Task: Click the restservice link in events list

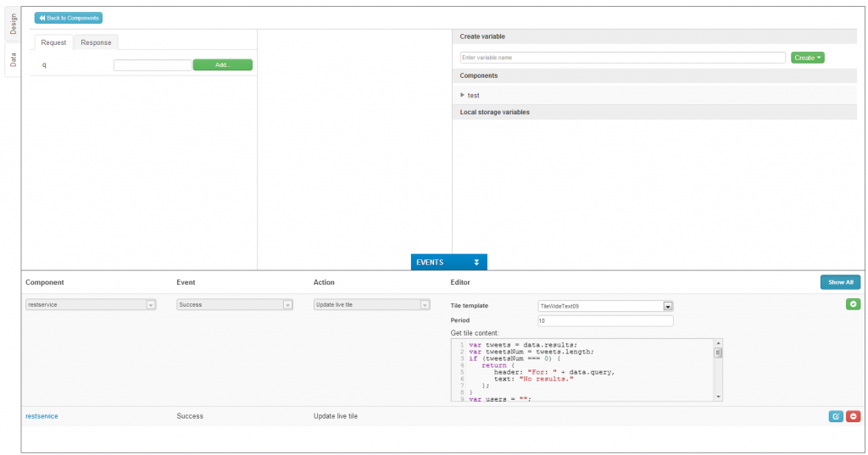Action: [x=42, y=416]
